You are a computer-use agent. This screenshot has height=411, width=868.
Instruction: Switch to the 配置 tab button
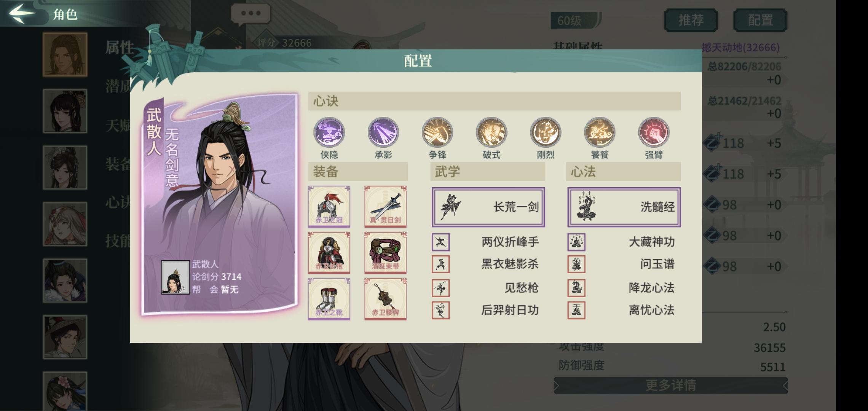(x=760, y=20)
